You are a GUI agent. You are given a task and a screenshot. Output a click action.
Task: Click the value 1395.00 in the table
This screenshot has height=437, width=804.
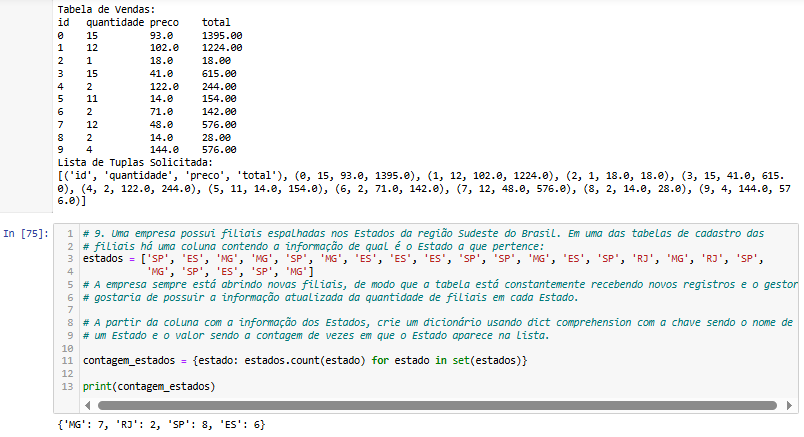click(222, 35)
